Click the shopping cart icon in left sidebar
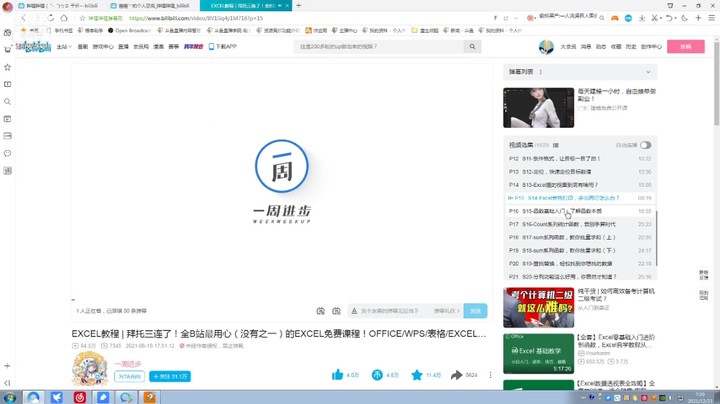Screen dimensions: 720x404 coord(7,50)
